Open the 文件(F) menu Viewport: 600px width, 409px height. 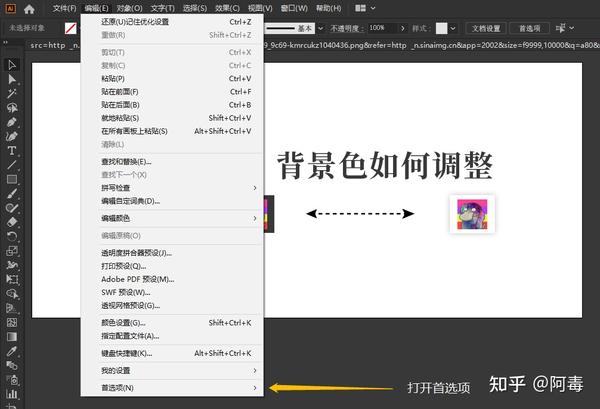[x=64, y=8]
